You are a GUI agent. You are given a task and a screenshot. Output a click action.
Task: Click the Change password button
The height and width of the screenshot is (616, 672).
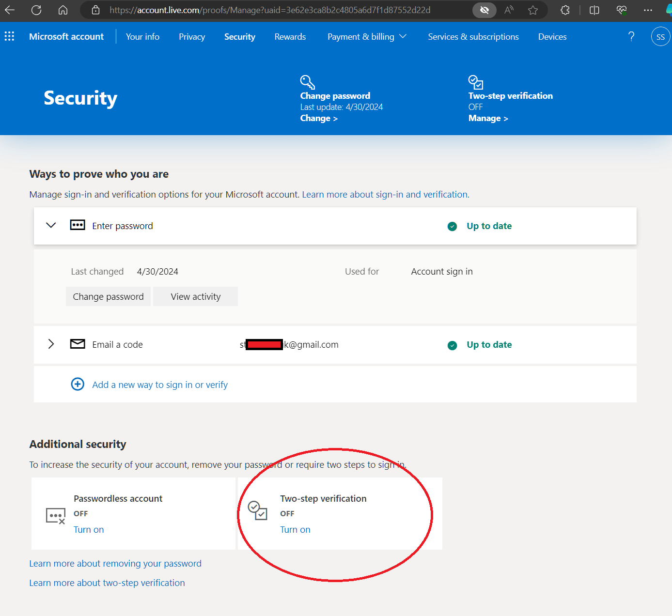[108, 296]
